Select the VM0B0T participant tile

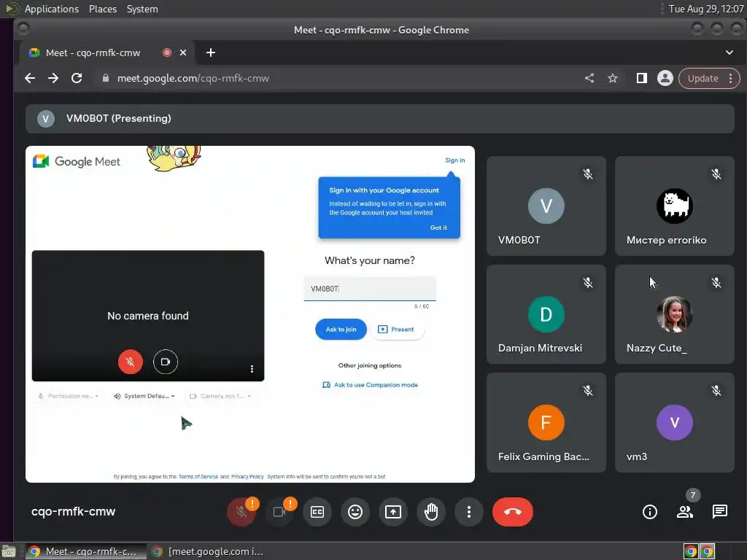pyautogui.click(x=546, y=206)
